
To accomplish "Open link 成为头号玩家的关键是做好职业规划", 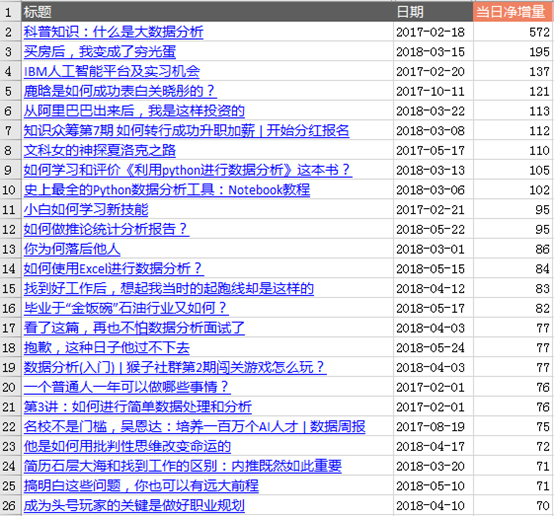I will point(134,506).
